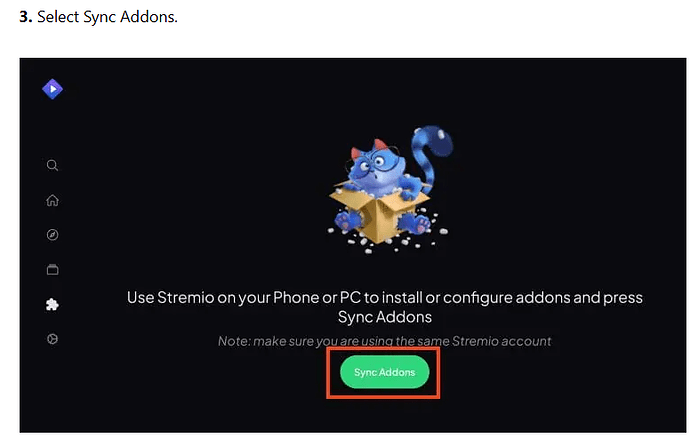Select the Addons puzzle piece icon
This screenshot has height=446, width=690.
pyautogui.click(x=52, y=304)
